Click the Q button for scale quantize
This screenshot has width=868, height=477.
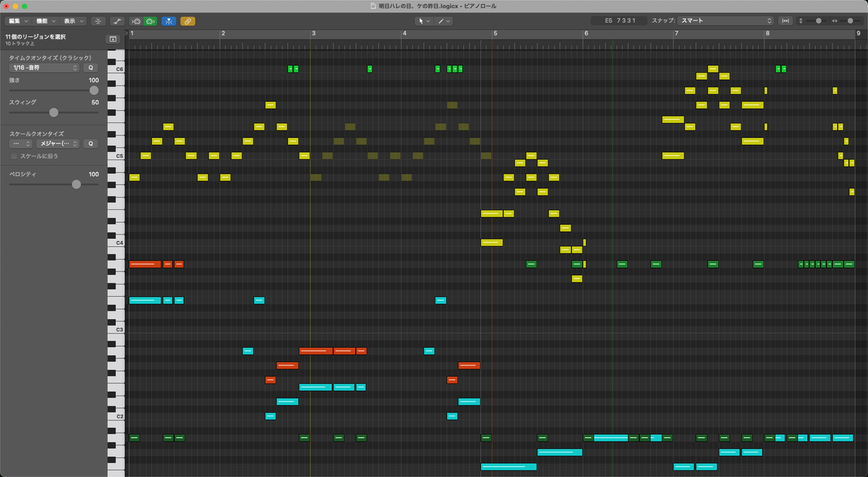click(91, 143)
